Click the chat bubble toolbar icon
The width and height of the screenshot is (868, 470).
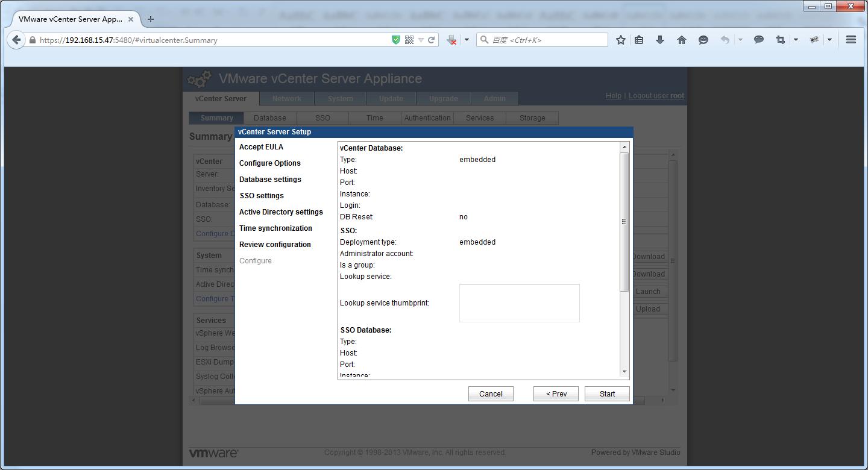[x=759, y=40]
